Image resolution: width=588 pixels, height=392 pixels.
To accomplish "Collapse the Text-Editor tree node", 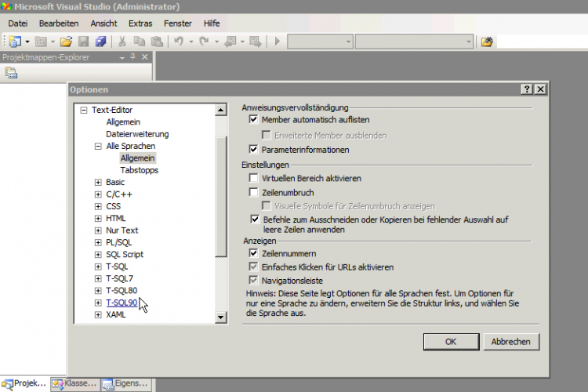I will click(84, 110).
